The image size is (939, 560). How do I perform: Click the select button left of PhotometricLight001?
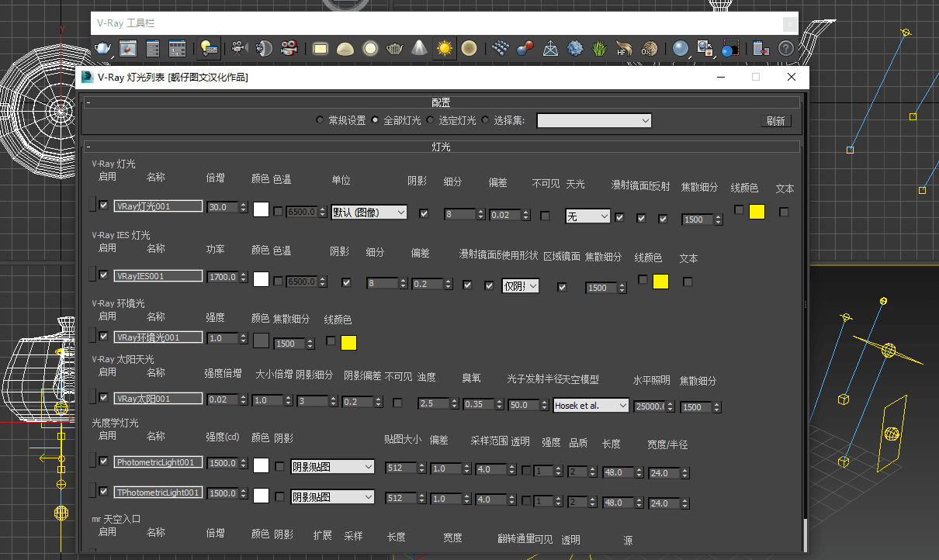tap(92, 461)
